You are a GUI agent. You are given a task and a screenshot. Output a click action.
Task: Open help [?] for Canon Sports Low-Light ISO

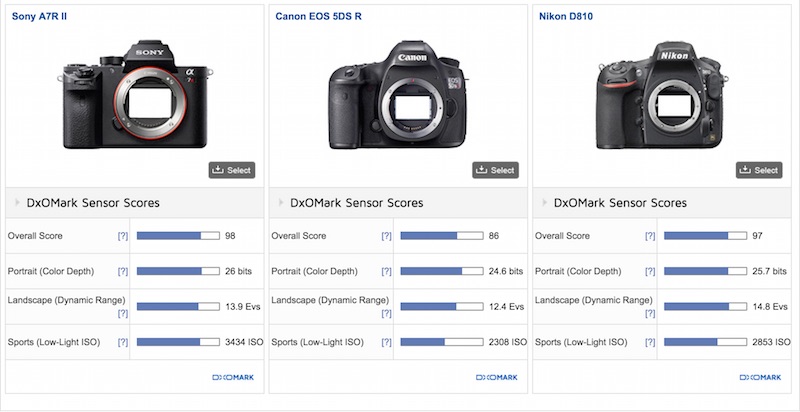click(387, 342)
